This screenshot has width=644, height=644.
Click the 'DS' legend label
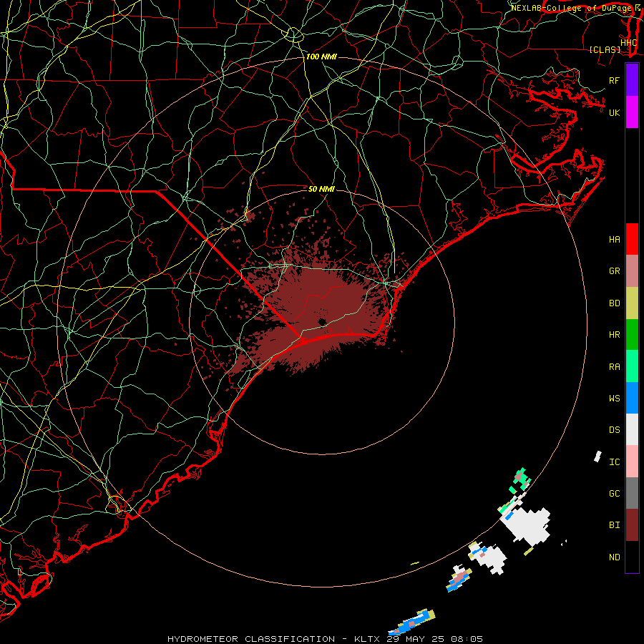[x=614, y=430]
